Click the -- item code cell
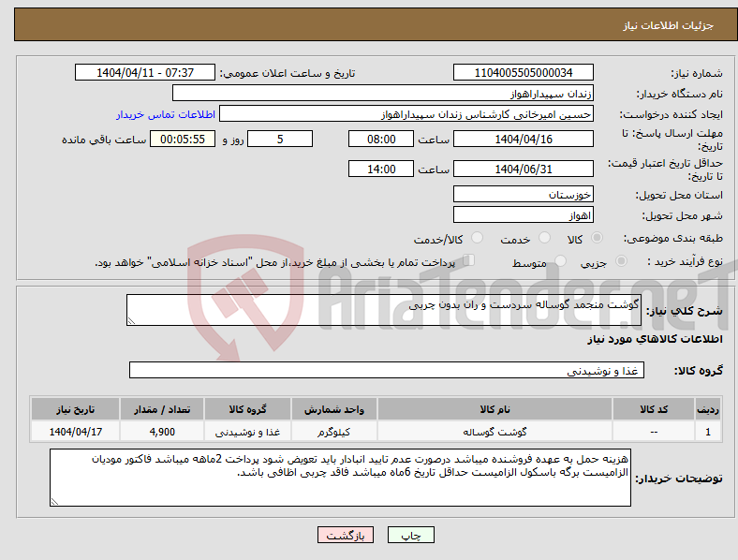The image size is (738, 560). pyautogui.click(x=654, y=431)
